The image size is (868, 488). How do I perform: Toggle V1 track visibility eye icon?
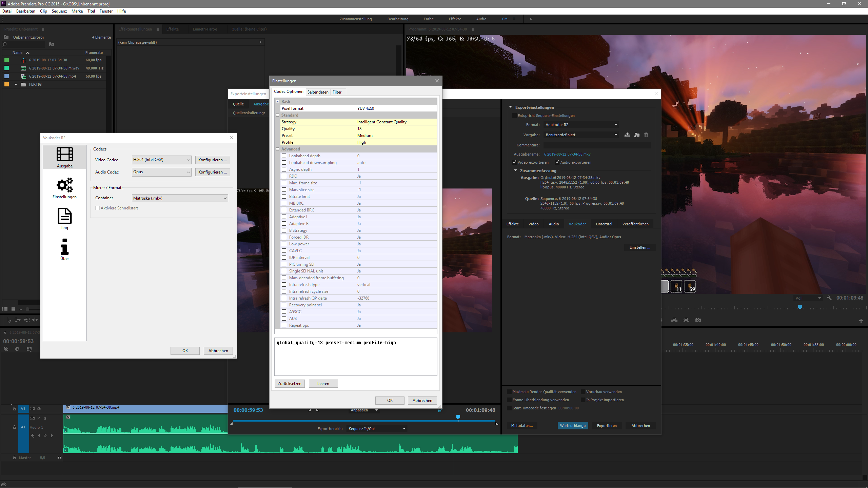pos(39,409)
